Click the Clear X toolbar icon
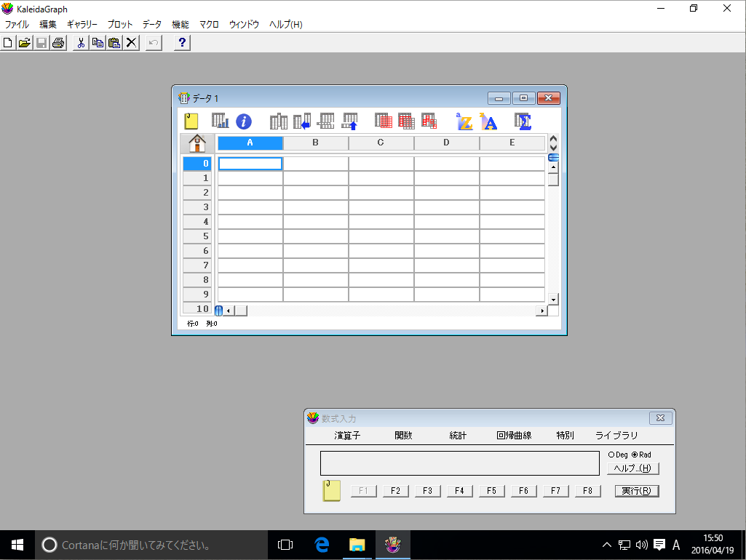Screen dimensions: 746x560 (131, 43)
